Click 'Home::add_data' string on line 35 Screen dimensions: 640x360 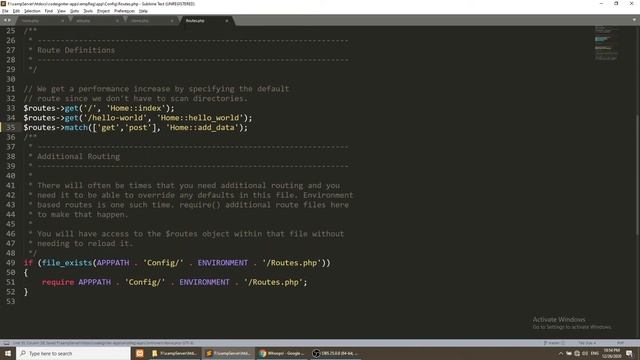coord(202,127)
